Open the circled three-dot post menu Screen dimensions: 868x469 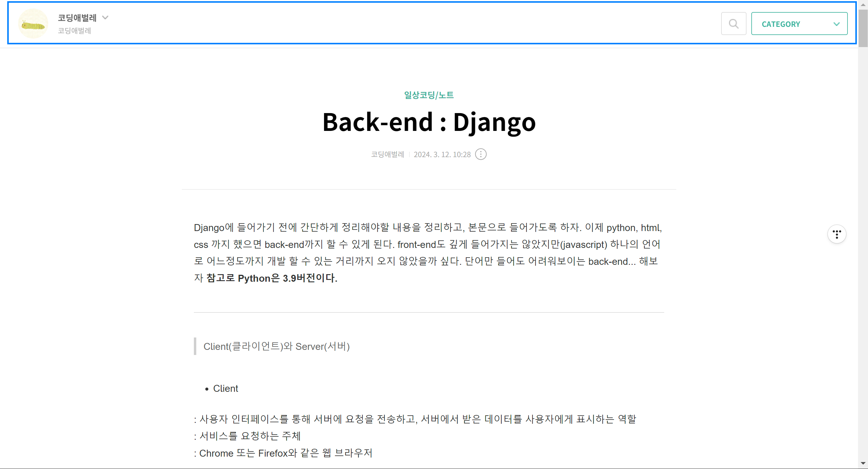tap(481, 154)
